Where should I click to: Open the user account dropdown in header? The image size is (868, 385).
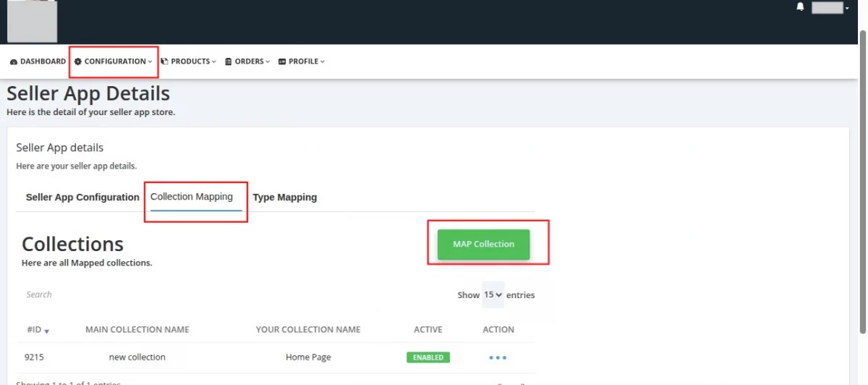pos(830,8)
